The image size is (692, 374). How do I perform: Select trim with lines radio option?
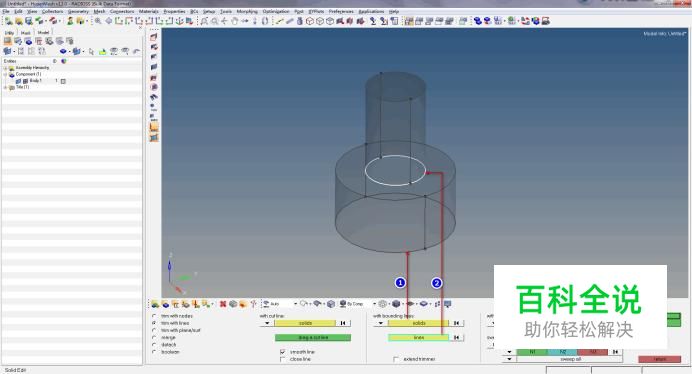click(x=154, y=323)
